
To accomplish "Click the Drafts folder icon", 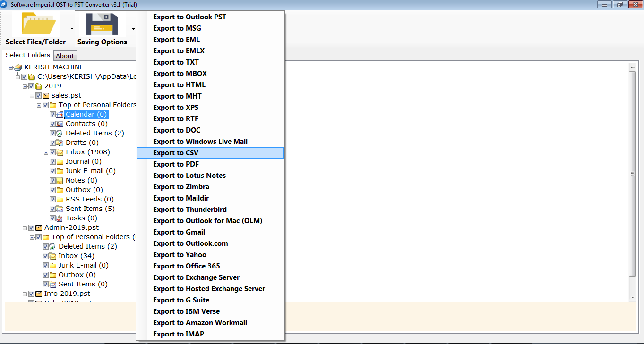I will tap(60, 143).
